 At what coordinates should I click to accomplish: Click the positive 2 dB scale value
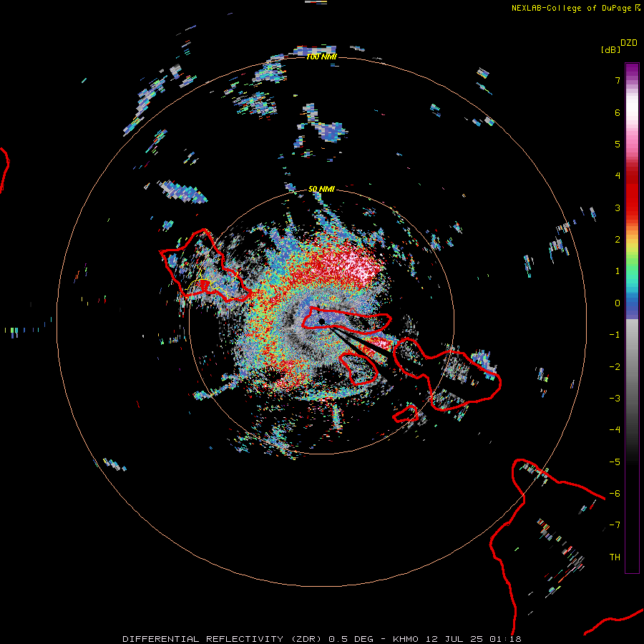click(618, 240)
